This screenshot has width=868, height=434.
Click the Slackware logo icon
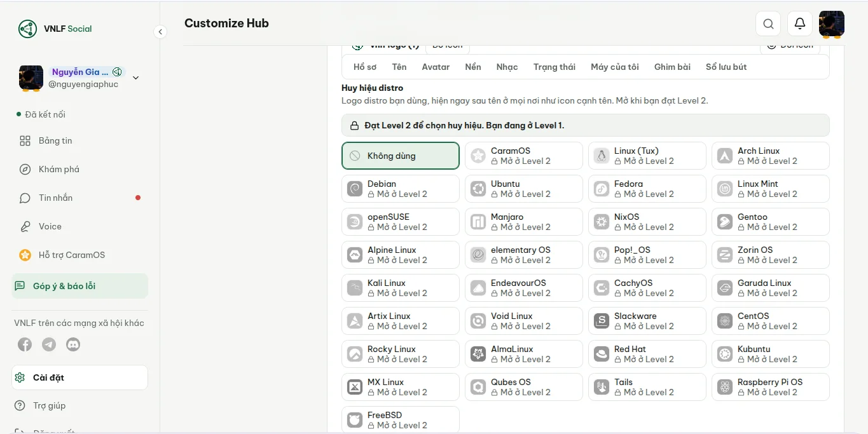tap(602, 321)
